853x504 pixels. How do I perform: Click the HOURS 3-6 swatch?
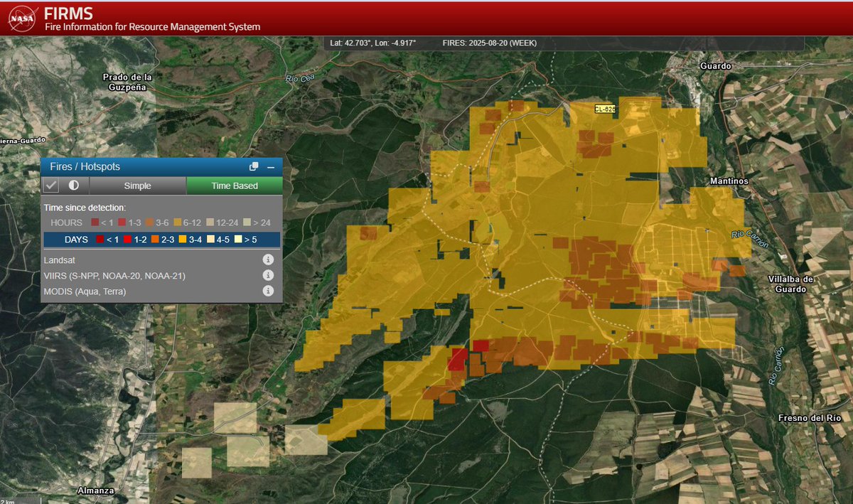coord(151,222)
